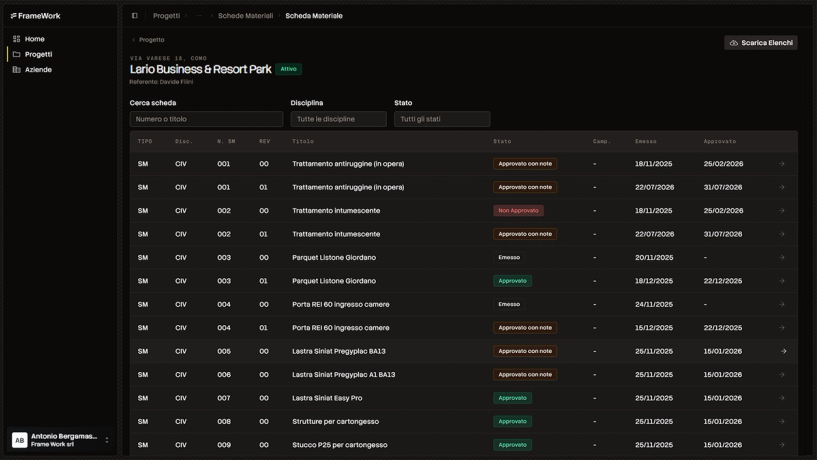This screenshot has height=460, width=817.
Task: Click title Lastra Siniat Pregyplac BA13
Action: point(339,351)
